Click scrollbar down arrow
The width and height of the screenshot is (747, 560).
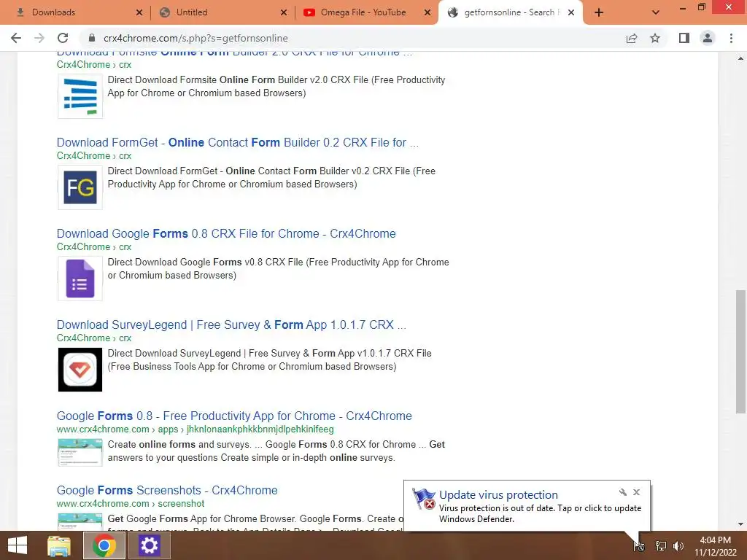click(741, 524)
